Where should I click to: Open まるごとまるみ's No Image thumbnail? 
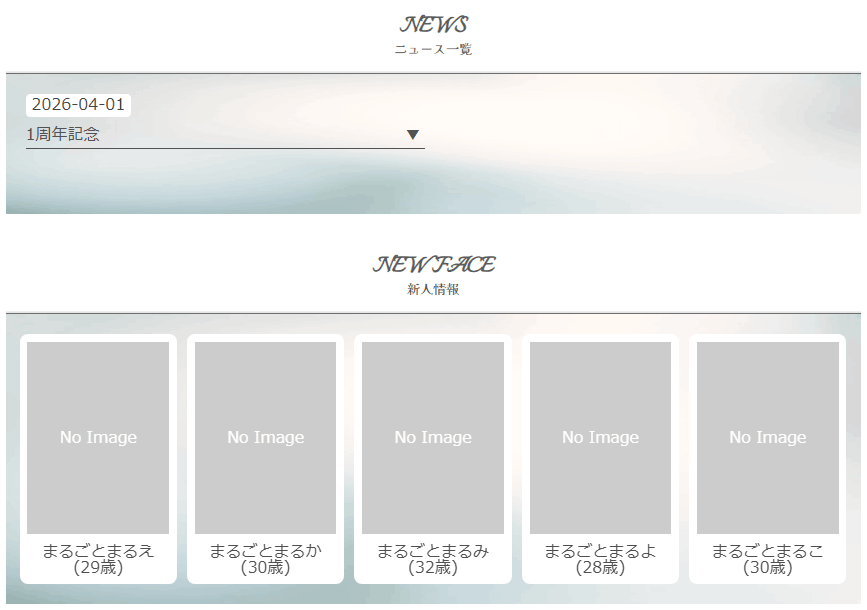pyautogui.click(x=433, y=437)
